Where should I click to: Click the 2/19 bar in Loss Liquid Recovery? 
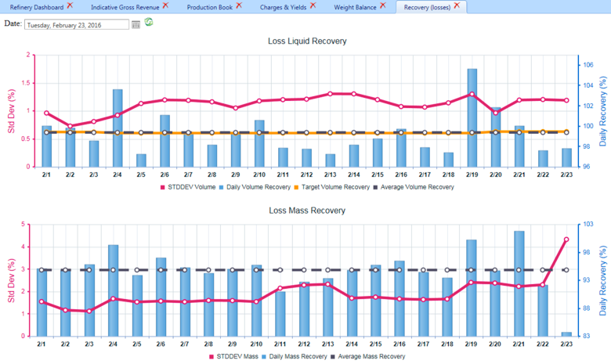tap(472, 117)
